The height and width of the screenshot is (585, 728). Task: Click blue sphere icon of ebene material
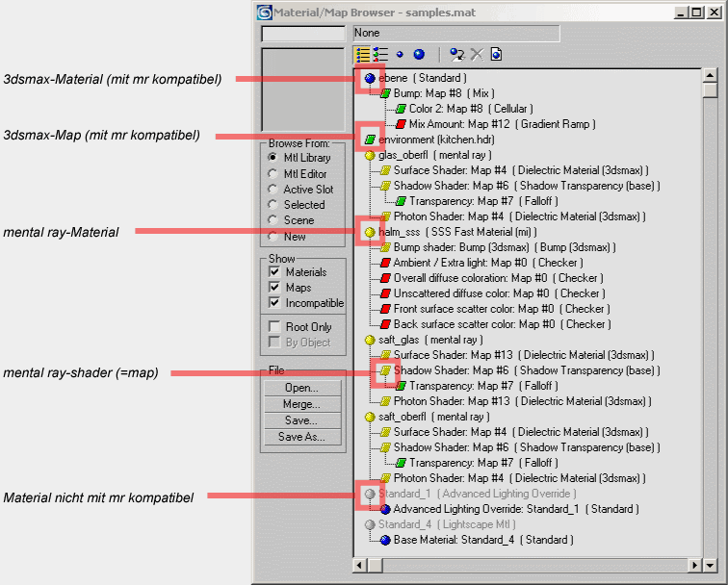(x=370, y=78)
